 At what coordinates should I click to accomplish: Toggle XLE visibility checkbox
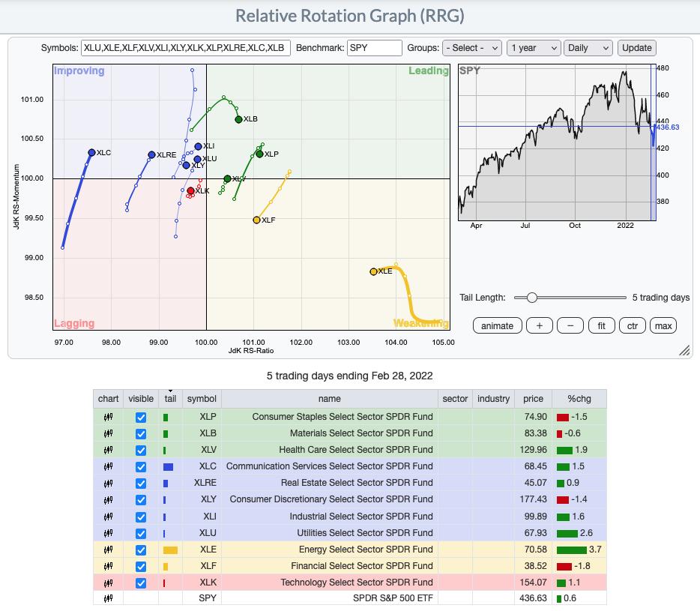(141, 550)
